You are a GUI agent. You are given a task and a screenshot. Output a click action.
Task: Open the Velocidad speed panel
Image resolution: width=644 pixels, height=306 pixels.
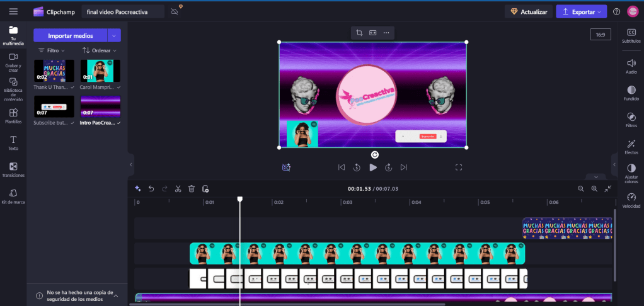[x=631, y=200]
